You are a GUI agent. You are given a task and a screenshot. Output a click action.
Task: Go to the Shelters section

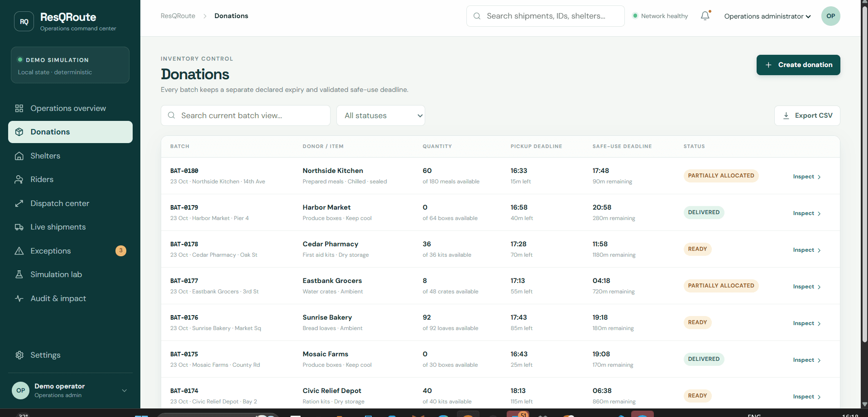[70, 156]
